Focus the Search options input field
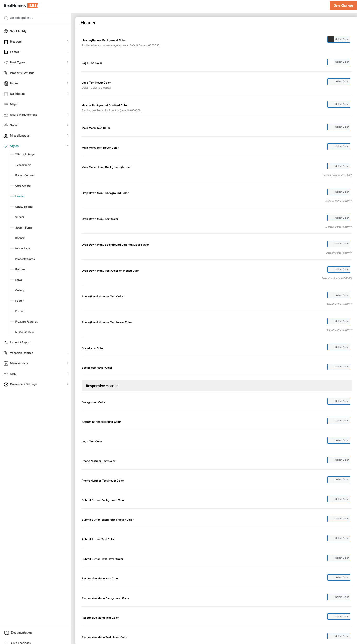This screenshot has height=644, width=357. [x=37, y=18]
